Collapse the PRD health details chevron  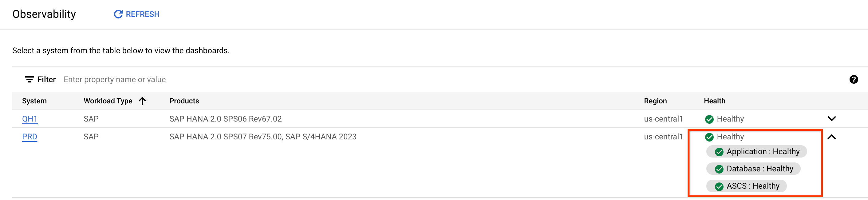pos(831,137)
